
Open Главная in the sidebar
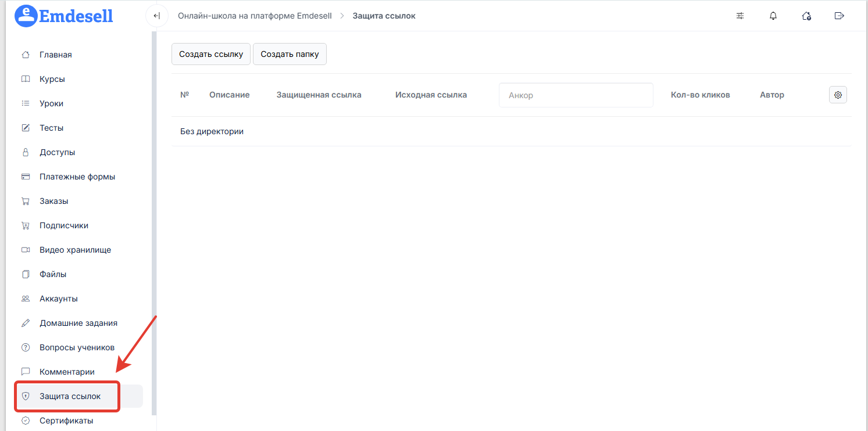point(56,55)
